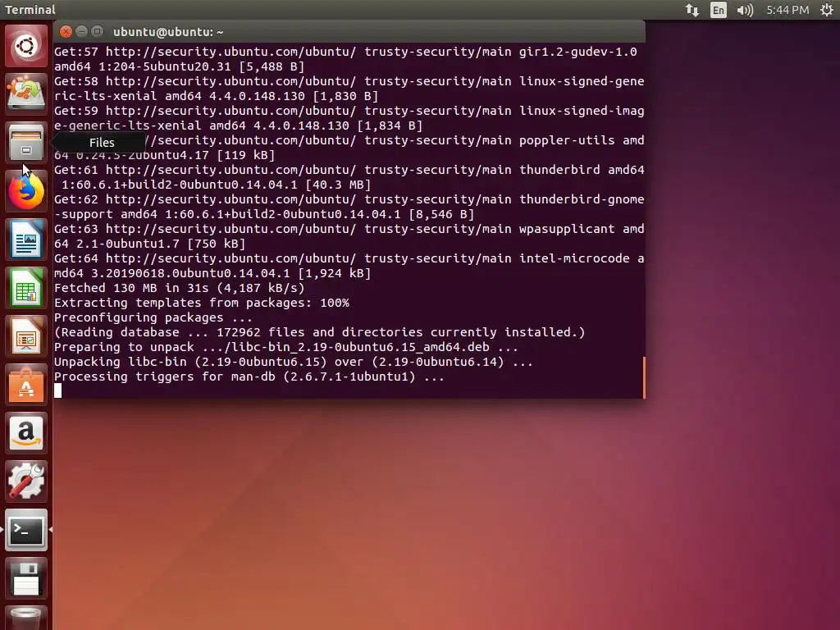Open the Files manager in the dock
The height and width of the screenshot is (630, 840).
pos(26,142)
